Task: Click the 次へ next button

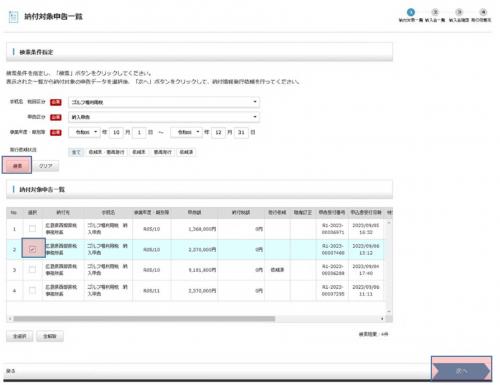Action: point(461,371)
